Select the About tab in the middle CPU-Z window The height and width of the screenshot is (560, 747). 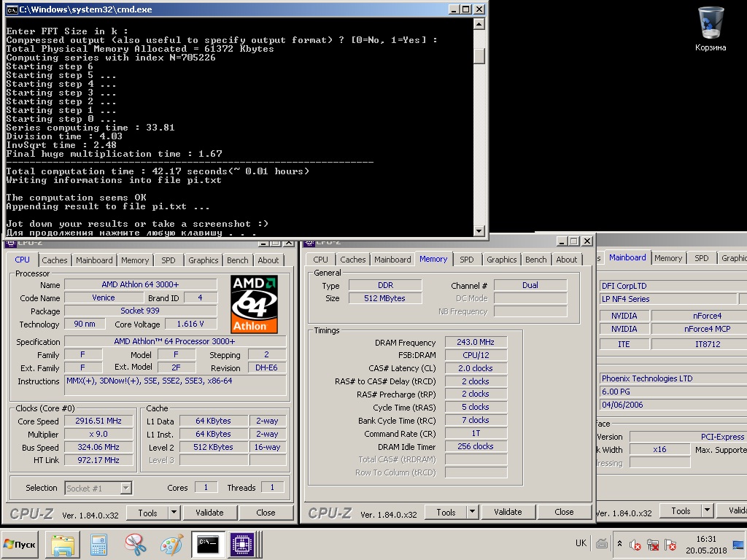(566, 260)
